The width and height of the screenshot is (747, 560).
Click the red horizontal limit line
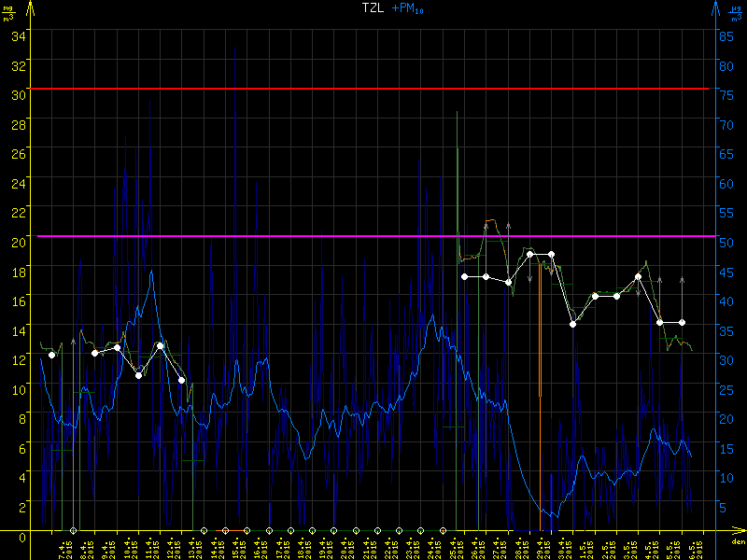click(373, 89)
